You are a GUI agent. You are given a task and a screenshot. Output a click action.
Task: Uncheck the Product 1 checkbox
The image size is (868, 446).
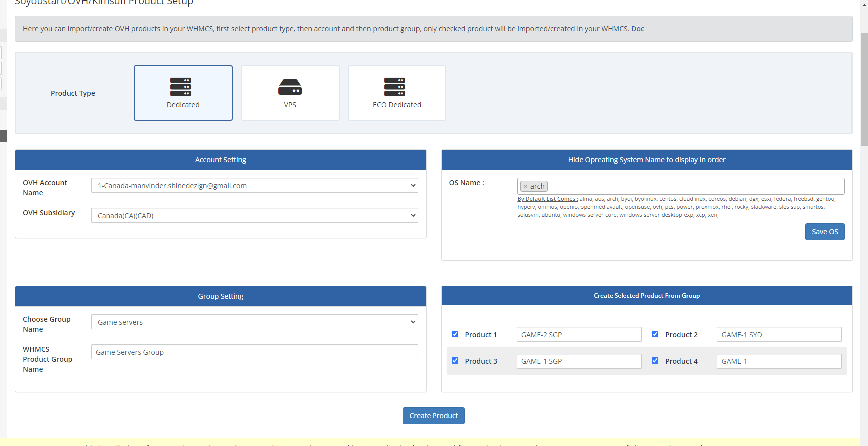[x=455, y=334]
